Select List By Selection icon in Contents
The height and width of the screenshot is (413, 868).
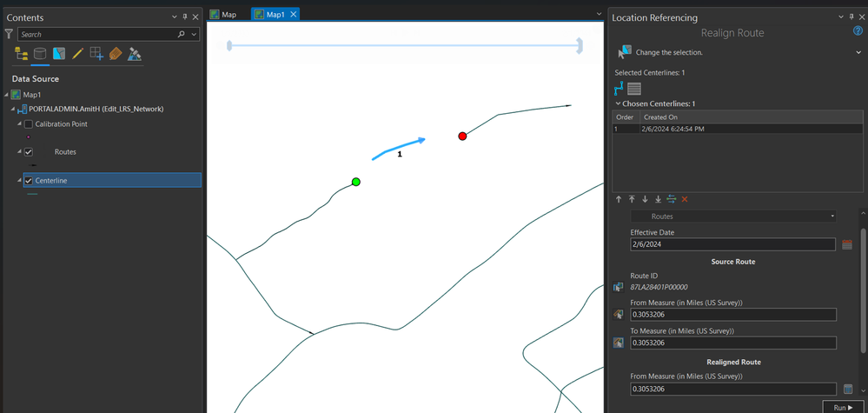59,54
